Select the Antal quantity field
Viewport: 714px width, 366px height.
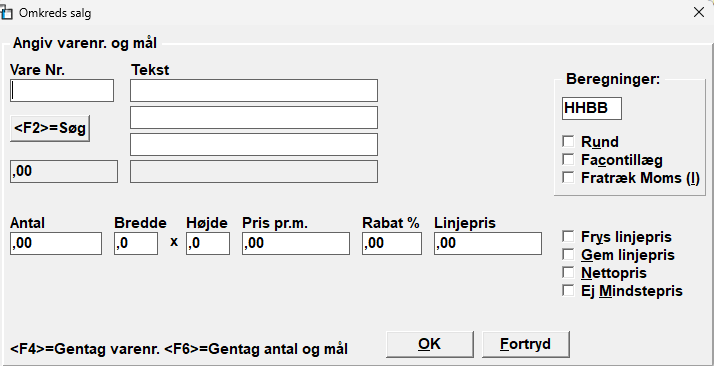coord(56,244)
